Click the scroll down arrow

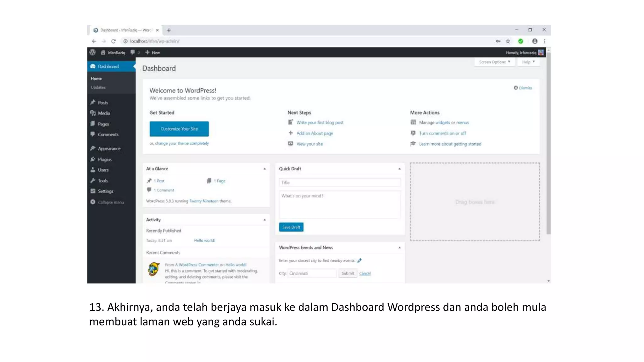(549, 281)
